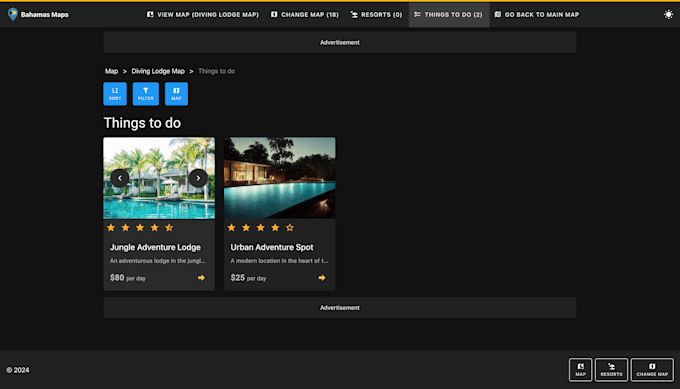
Task: Click the star rating of Urban Adventure Spot
Action: (260, 228)
